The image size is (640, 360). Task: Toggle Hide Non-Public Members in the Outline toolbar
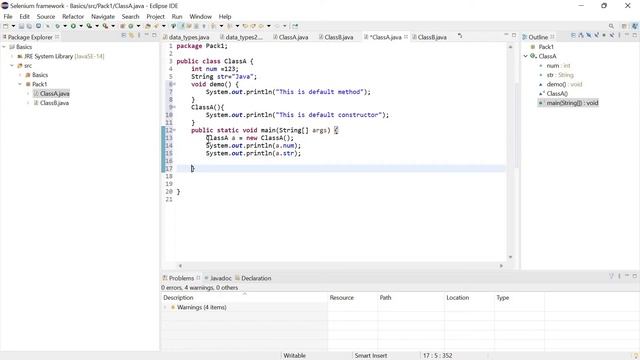coord(604,36)
